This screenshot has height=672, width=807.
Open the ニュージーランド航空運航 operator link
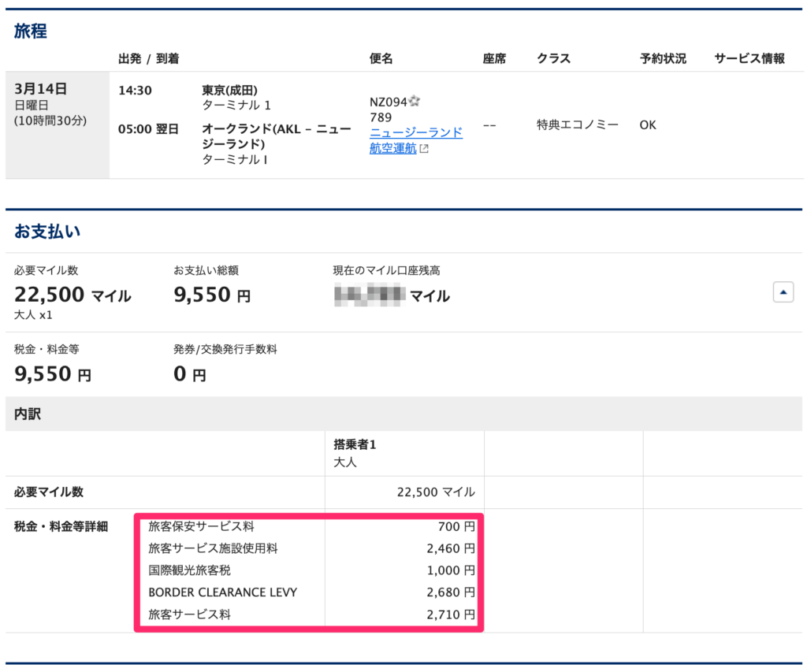point(416,140)
